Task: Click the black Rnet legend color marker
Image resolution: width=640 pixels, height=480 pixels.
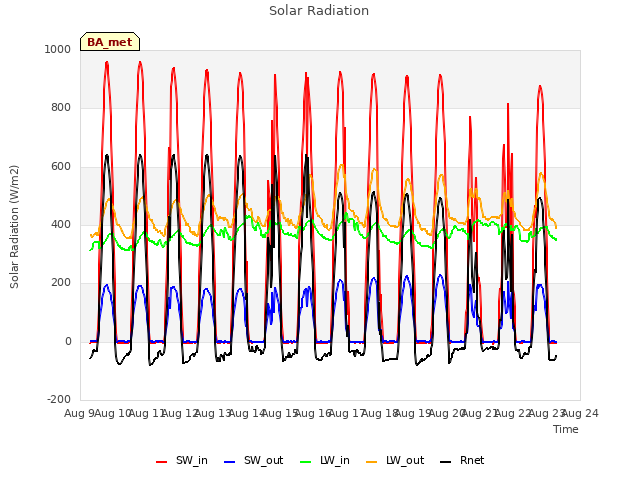Action: 446,462
